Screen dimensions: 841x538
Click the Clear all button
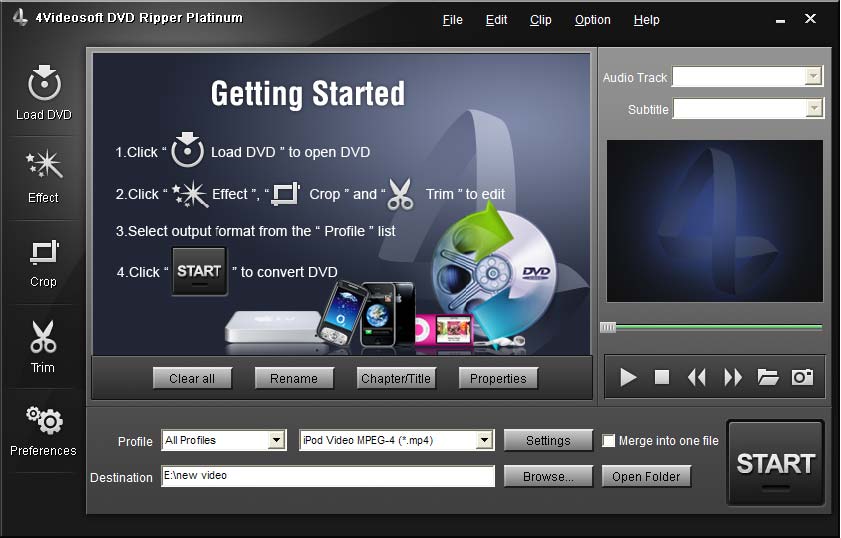[192, 378]
